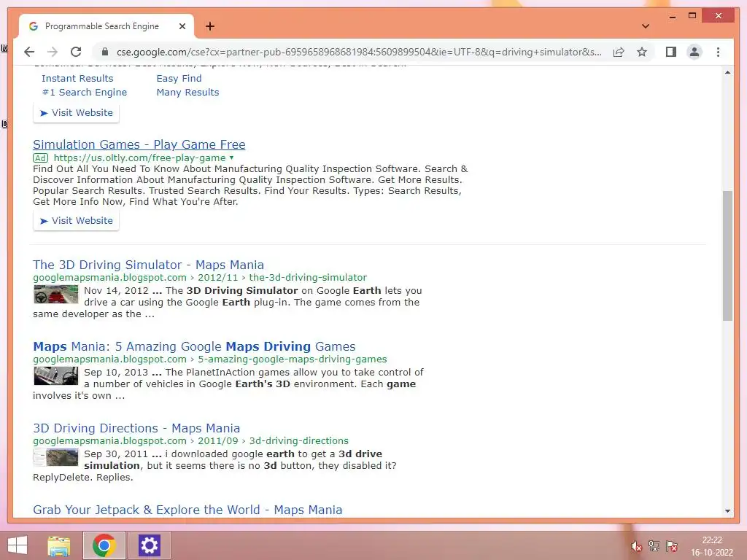The width and height of the screenshot is (747, 560).
Task: Open the Instant Results link
Action: coord(77,78)
